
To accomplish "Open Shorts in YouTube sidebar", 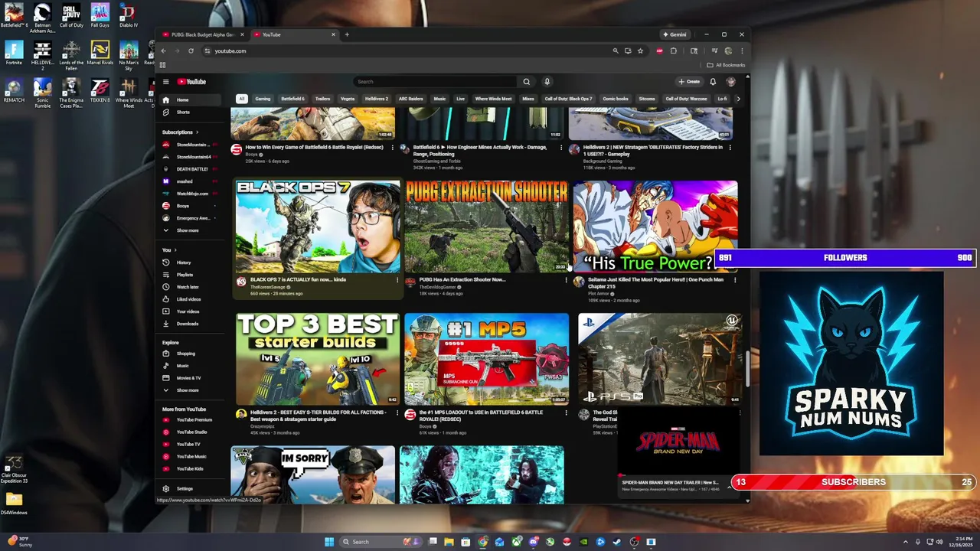I will click(x=190, y=112).
